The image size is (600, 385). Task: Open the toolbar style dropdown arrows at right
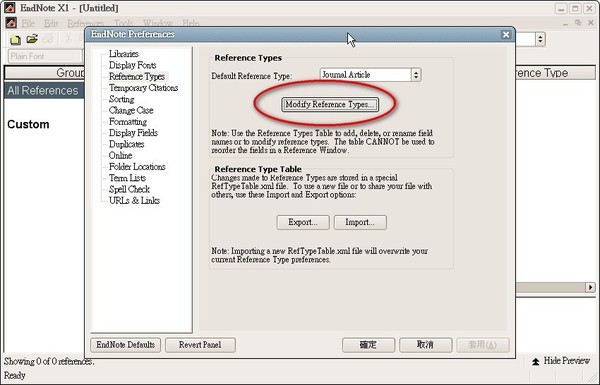click(x=540, y=39)
